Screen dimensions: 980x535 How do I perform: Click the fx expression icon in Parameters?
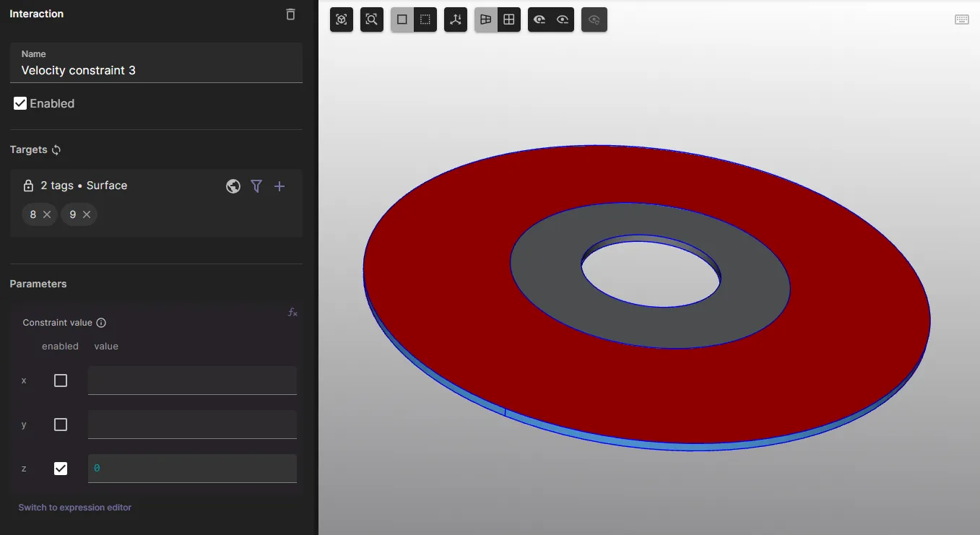[292, 313]
